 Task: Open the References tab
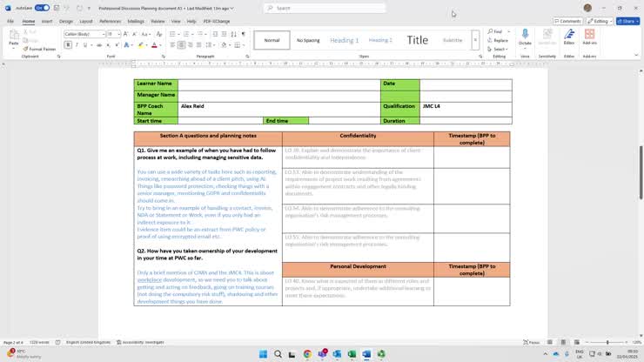coord(110,21)
